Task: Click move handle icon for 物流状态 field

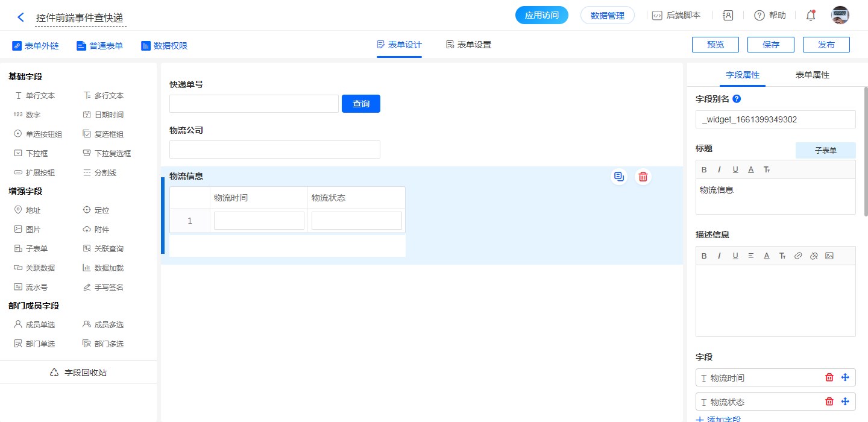Action: (x=844, y=402)
